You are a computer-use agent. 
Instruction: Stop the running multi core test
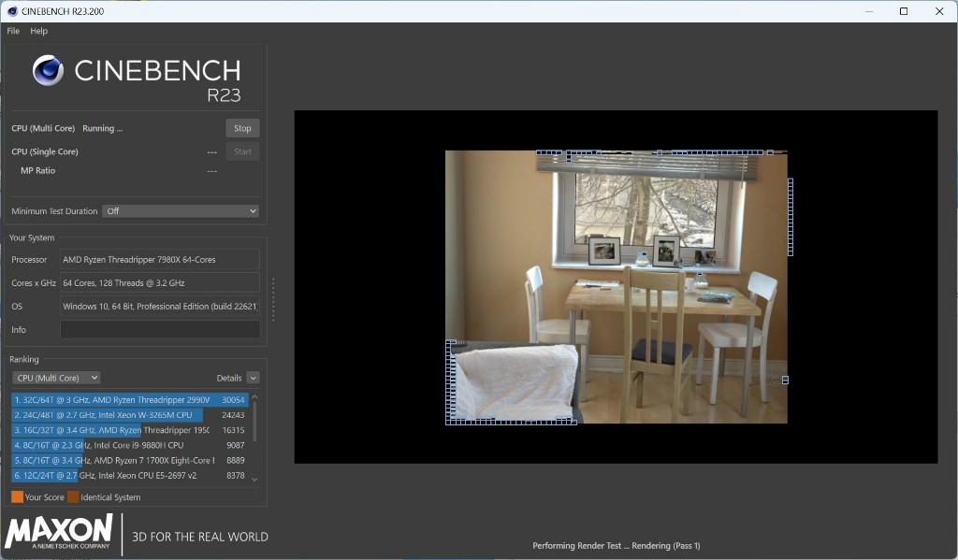point(242,128)
